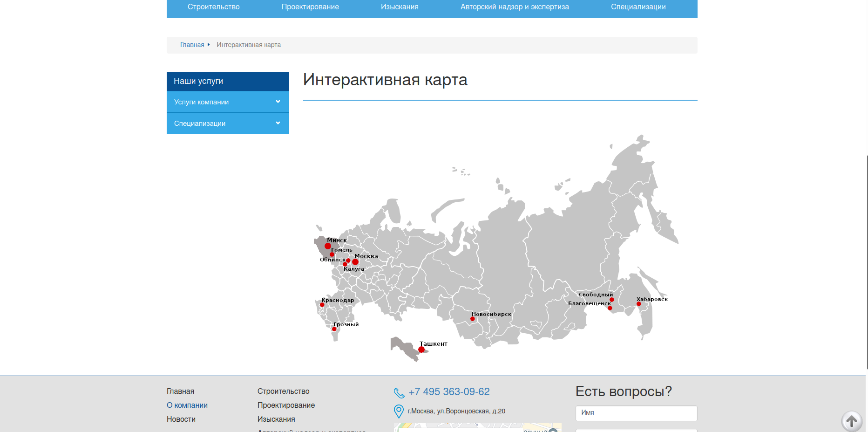This screenshot has height=432, width=868.
Task: Expand the Специализации sidebar section
Action: pos(228,123)
